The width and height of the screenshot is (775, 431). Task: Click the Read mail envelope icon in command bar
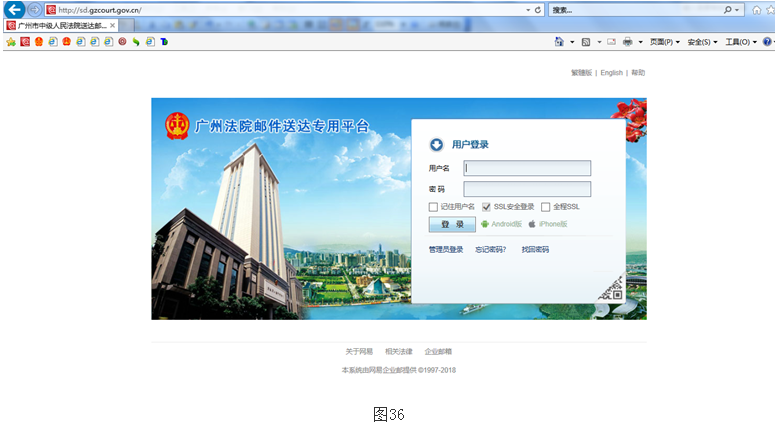click(611, 42)
